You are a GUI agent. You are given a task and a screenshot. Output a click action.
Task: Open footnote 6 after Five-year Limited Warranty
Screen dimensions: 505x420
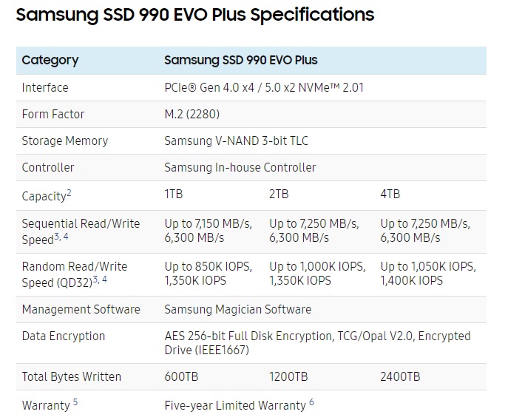311,403
